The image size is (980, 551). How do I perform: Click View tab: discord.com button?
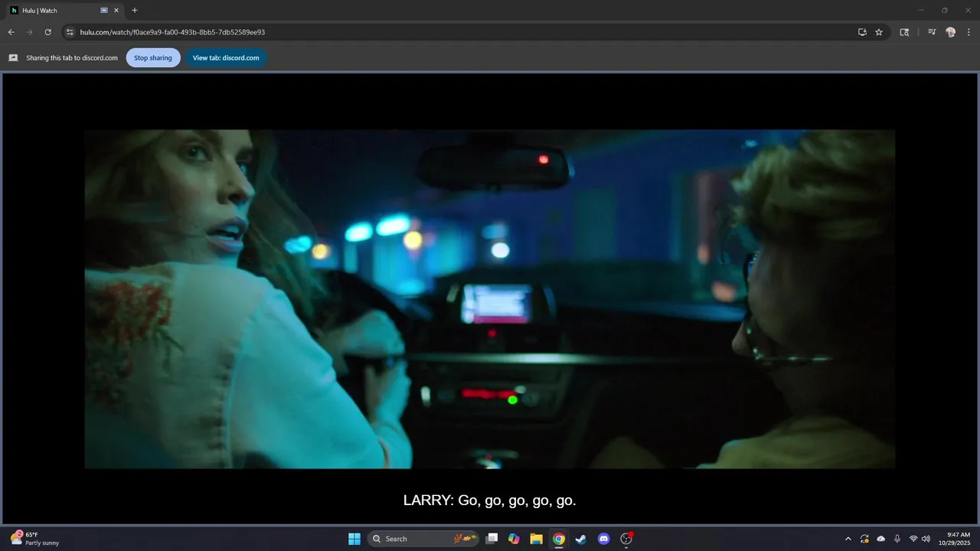[226, 57]
